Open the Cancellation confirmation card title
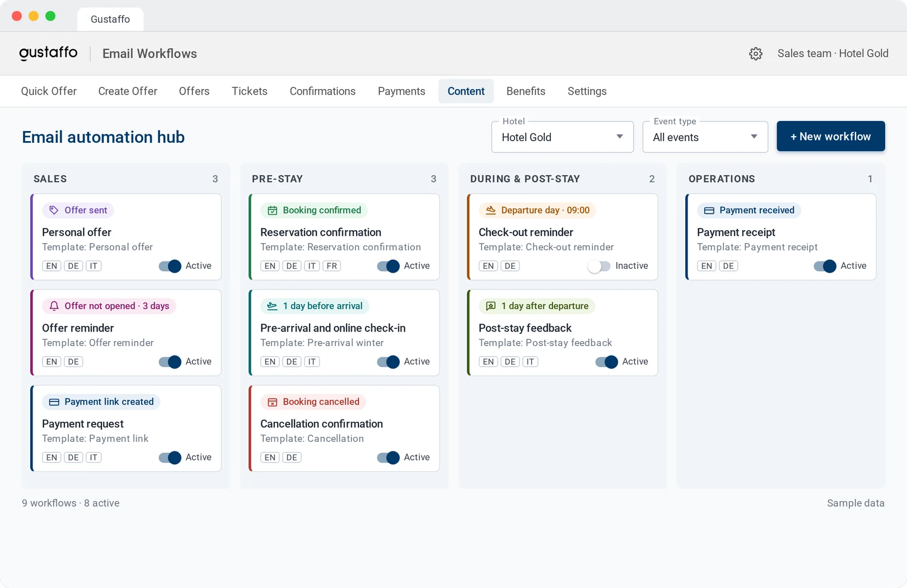The image size is (907, 588). pyautogui.click(x=321, y=424)
